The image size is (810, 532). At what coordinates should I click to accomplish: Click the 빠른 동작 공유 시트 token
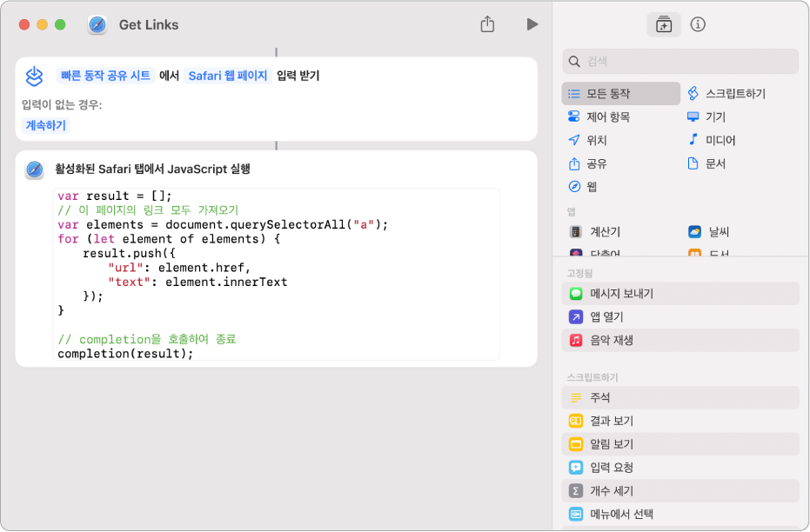(x=105, y=76)
